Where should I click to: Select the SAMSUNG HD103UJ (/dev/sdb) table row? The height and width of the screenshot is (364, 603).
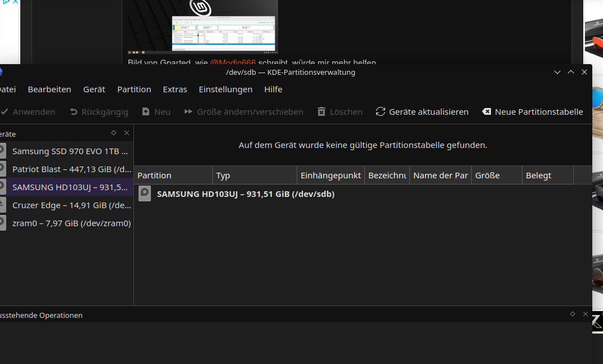click(x=363, y=194)
